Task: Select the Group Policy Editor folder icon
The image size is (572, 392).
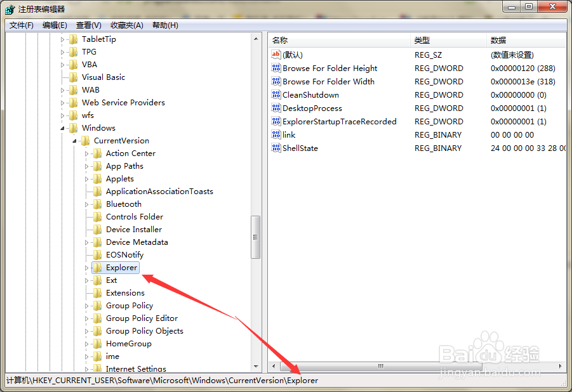Action: point(97,318)
